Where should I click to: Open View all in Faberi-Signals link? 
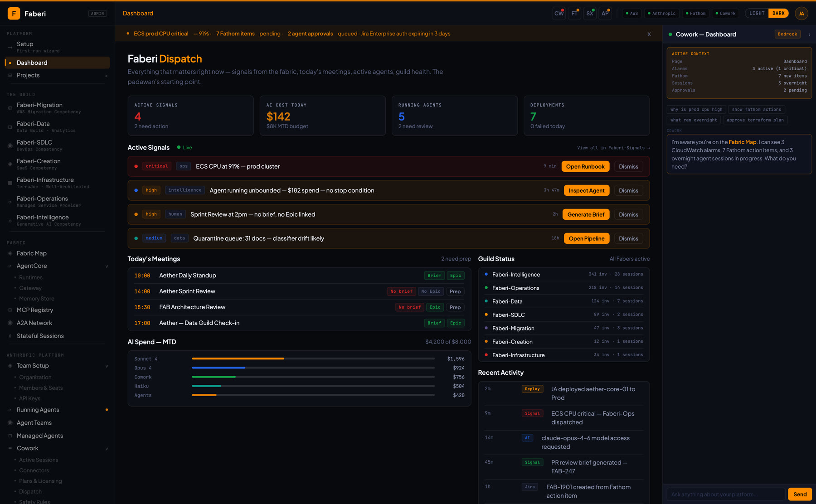(x=613, y=148)
